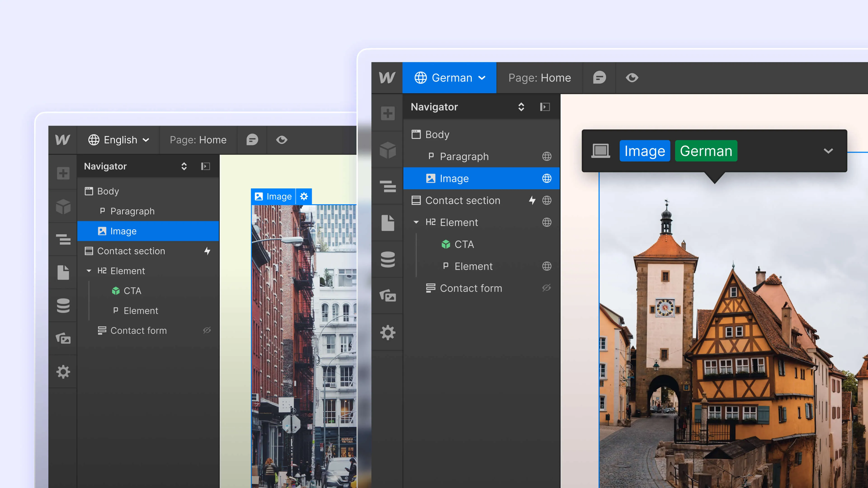Toggle preview eye in German top bar

(x=632, y=78)
